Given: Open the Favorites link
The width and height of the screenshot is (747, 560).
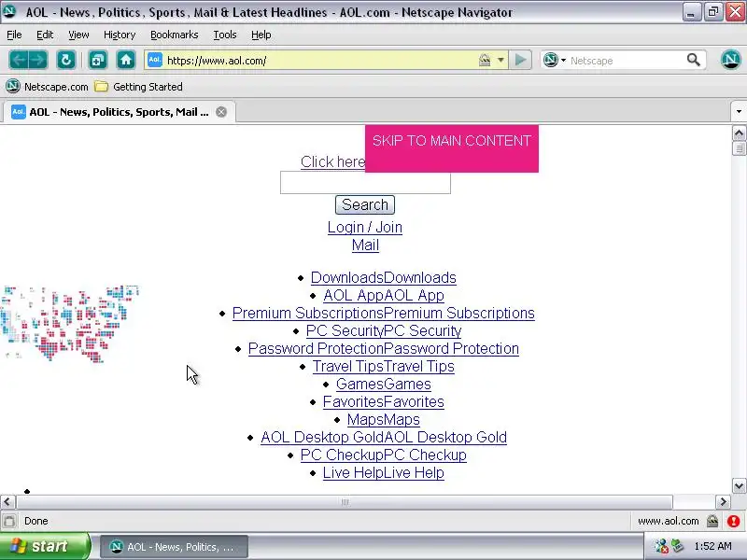Looking at the screenshot, I should coord(384,401).
